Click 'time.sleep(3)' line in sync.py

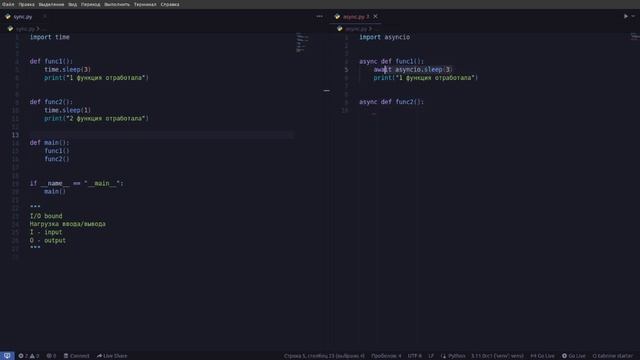[x=67, y=70]
